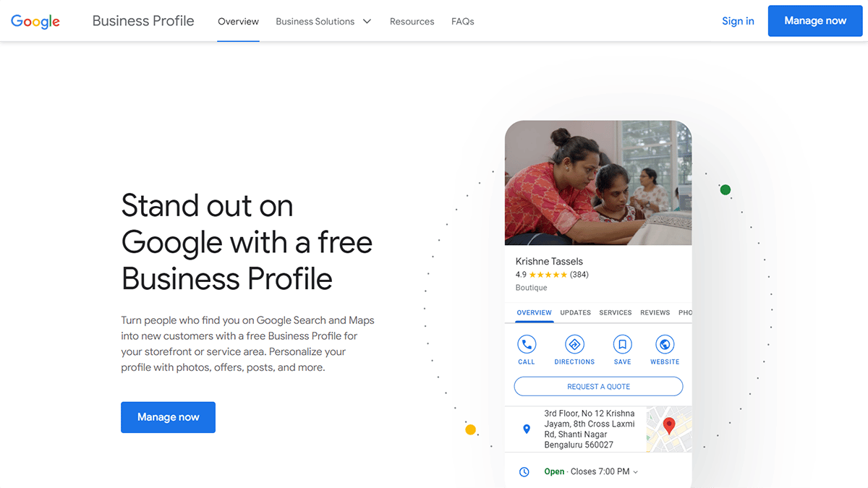This screenshot has width=868, height=488.
Task: Switch to the Updates tab in profile card
Action: (x=576, y=313)
